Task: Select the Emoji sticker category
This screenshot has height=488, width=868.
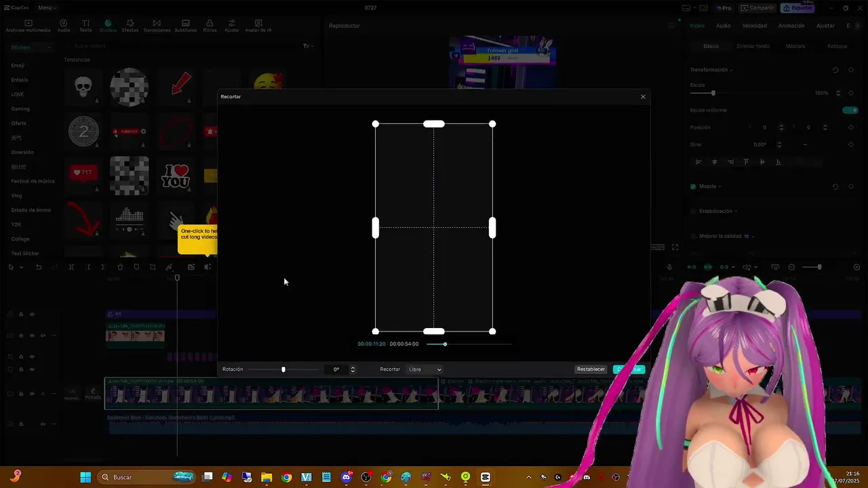Action: (x=18, y=65)
